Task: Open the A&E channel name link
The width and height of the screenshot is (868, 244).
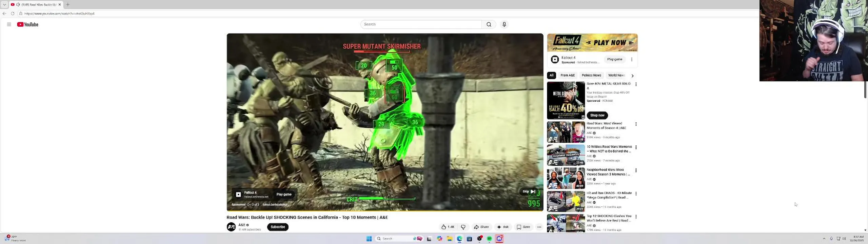Action: (x=242, y=225)
